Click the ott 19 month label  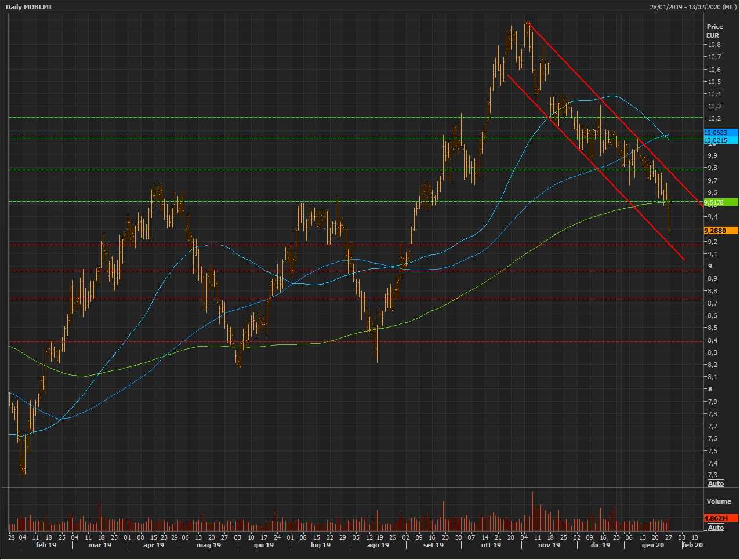tap(491, 545)
